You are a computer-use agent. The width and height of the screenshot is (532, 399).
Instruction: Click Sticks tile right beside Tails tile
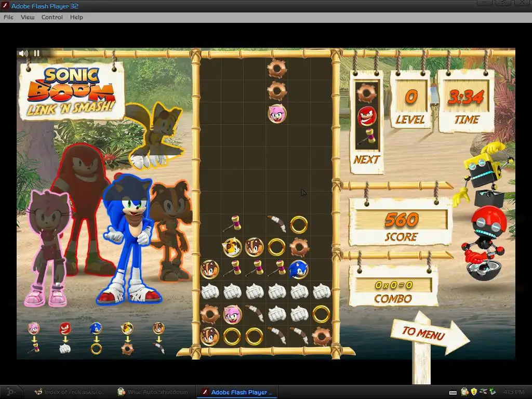point(254,247)
